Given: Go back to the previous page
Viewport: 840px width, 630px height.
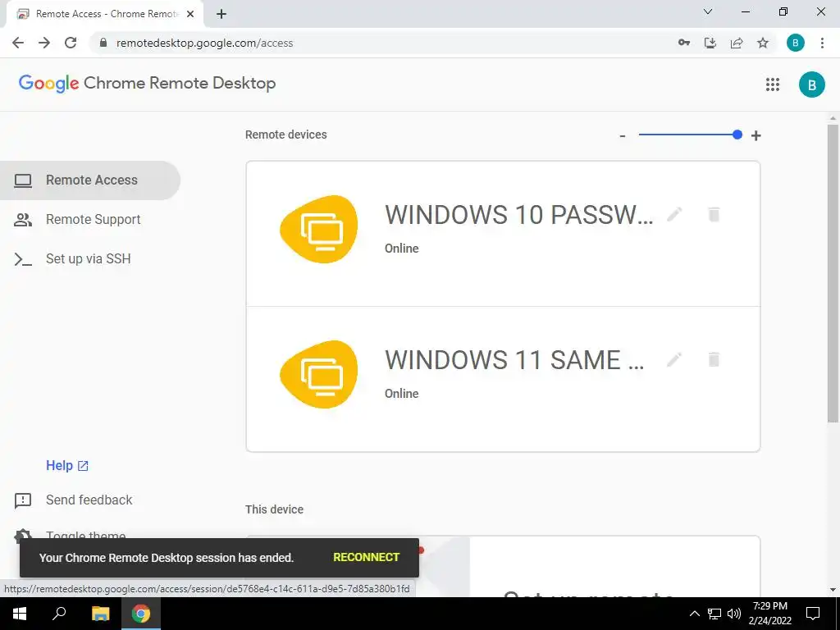Looking at the screenshot, I should click(x=18, y=43).
